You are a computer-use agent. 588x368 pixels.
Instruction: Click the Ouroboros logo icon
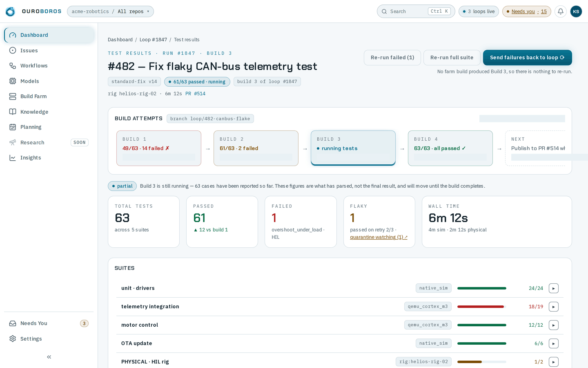10,11
